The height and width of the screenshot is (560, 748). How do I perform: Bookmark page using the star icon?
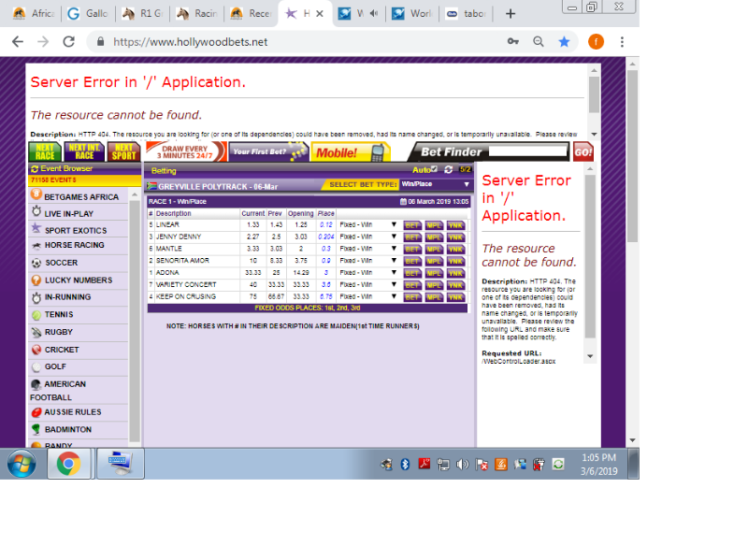564,42
